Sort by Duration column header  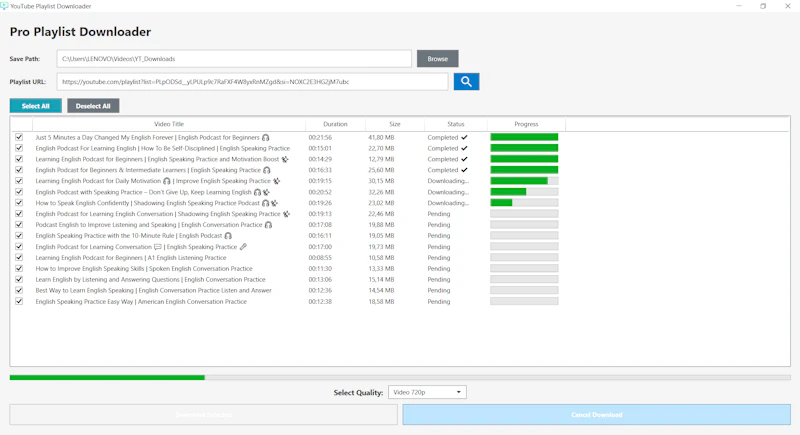point(335,124)
